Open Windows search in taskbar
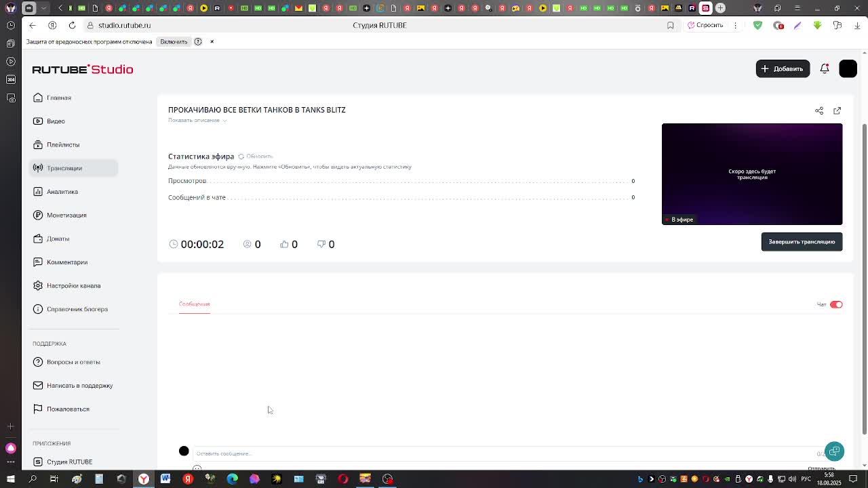The height and width of the screenshot is (488, 868). [33, 479]
